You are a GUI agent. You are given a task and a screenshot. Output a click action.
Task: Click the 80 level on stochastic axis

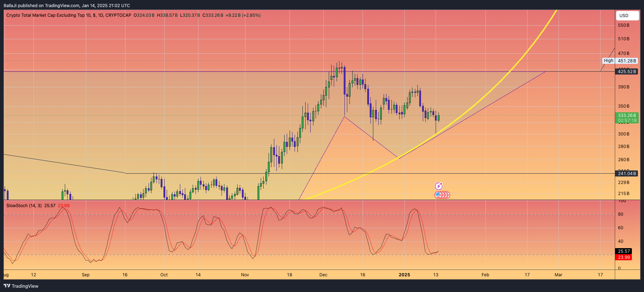point(621,214)
